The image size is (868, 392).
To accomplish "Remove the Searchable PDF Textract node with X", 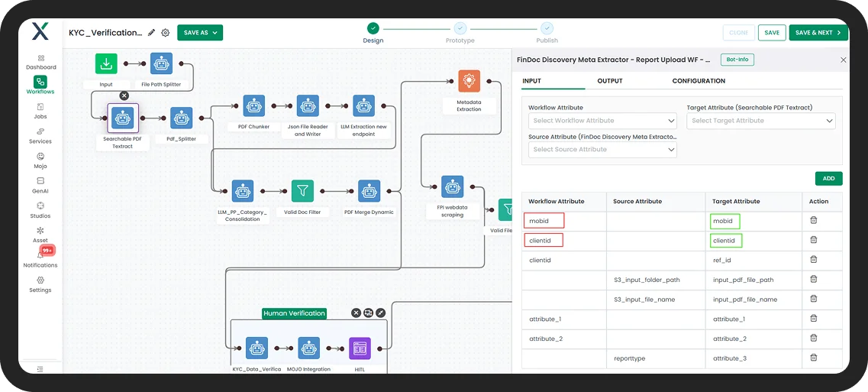I will point(124,96).
